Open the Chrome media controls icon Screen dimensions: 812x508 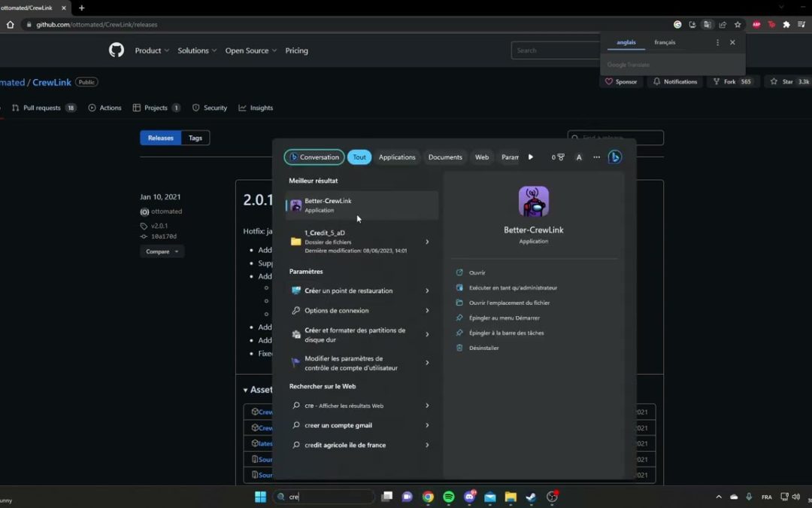(801, 24)
